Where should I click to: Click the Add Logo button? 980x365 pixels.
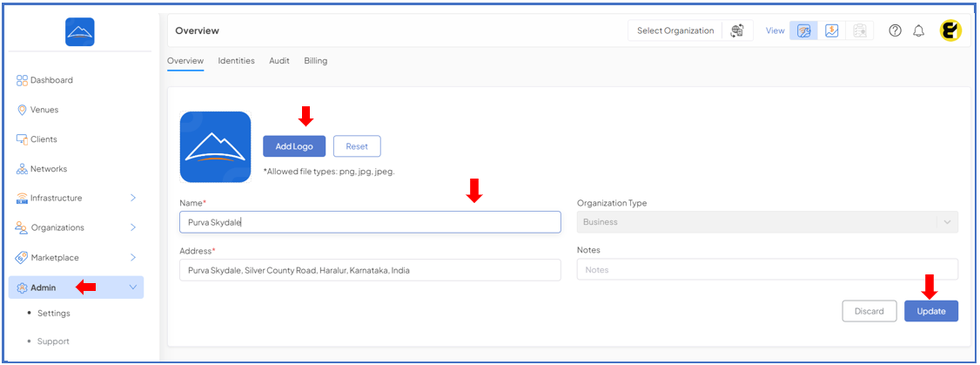tap(294, 145)
